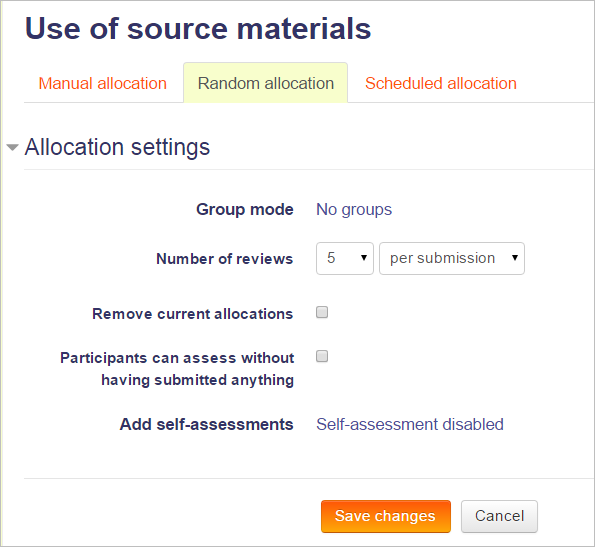This screenshot has height=547, width=595.
Task: Open the per submission dropdown
Action: [x=452, y=258]
